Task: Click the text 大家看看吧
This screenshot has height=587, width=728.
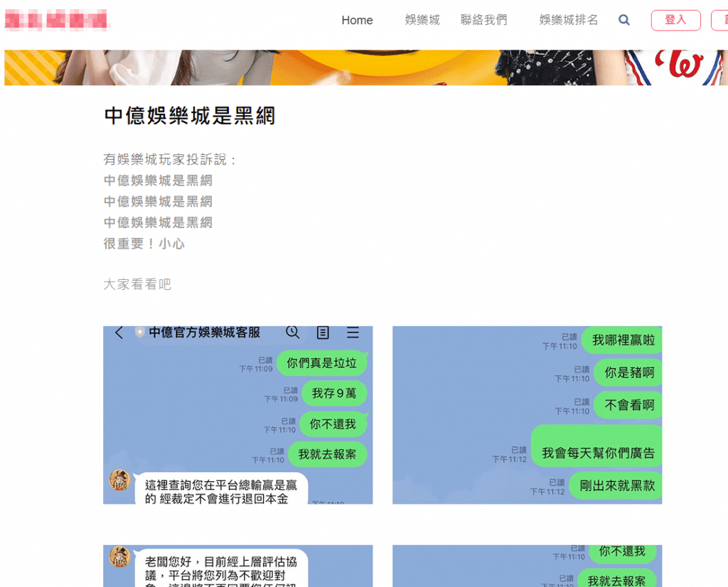Action: (137, 284)
